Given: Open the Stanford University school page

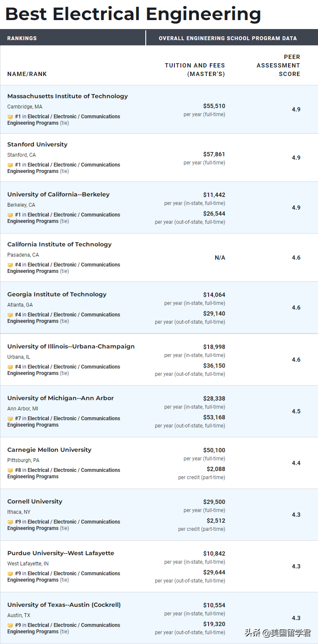Looking at the screenshot, I should point(37,144).
